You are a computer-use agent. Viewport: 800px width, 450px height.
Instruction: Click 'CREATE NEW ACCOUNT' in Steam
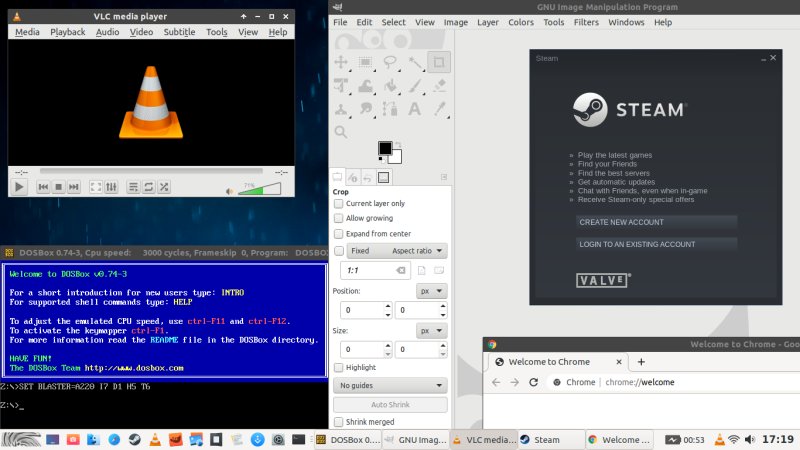coord(656,222)
